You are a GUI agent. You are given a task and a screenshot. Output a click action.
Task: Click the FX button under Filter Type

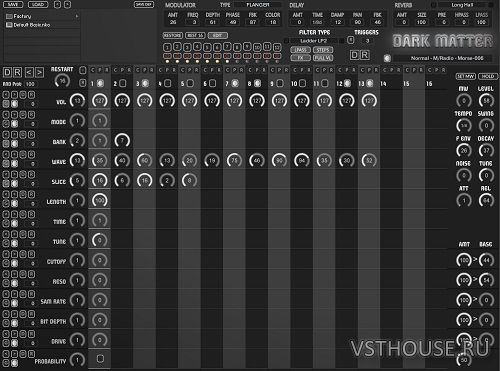click(300, 58)
